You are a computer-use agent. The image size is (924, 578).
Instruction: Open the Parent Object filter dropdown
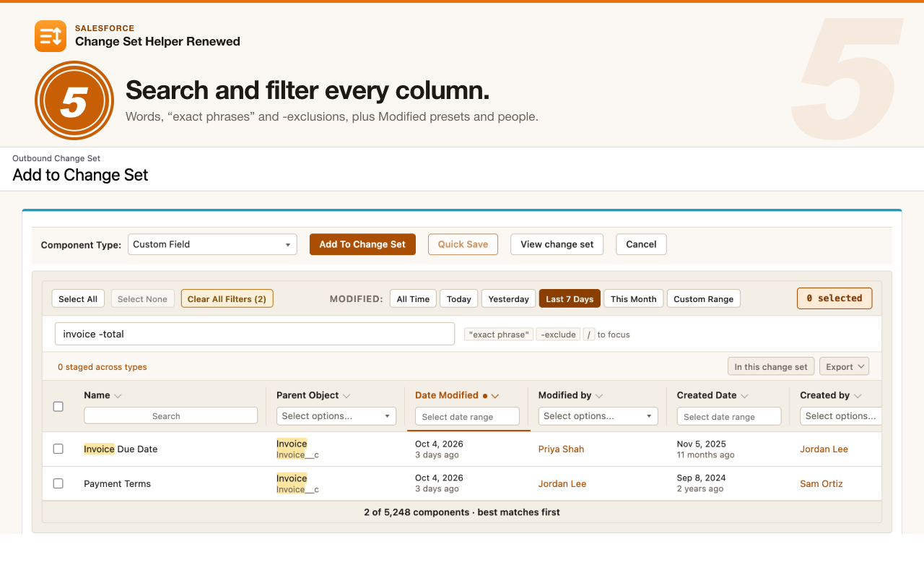coord(336,416)
